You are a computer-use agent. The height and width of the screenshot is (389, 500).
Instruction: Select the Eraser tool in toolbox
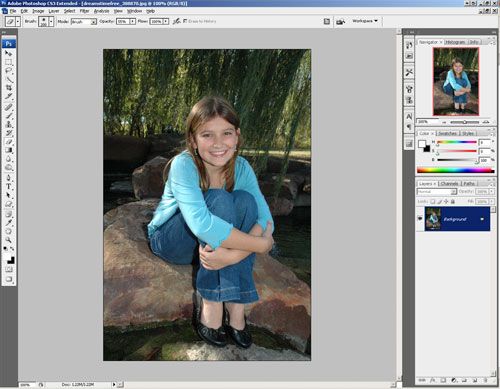point(9,142)
